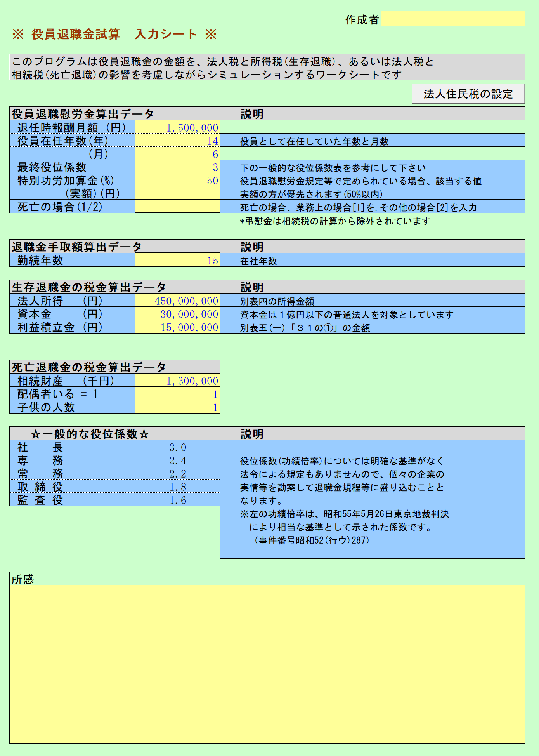Click the 実額の方が優先されます note
This screenshot has width=539, height=756.
click(x=312, y=194)
